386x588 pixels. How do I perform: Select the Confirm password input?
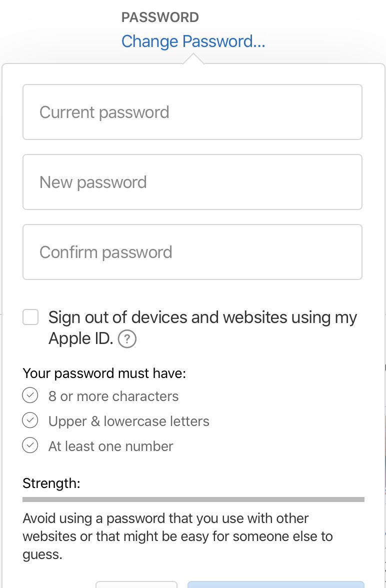[x=192, y=252]
